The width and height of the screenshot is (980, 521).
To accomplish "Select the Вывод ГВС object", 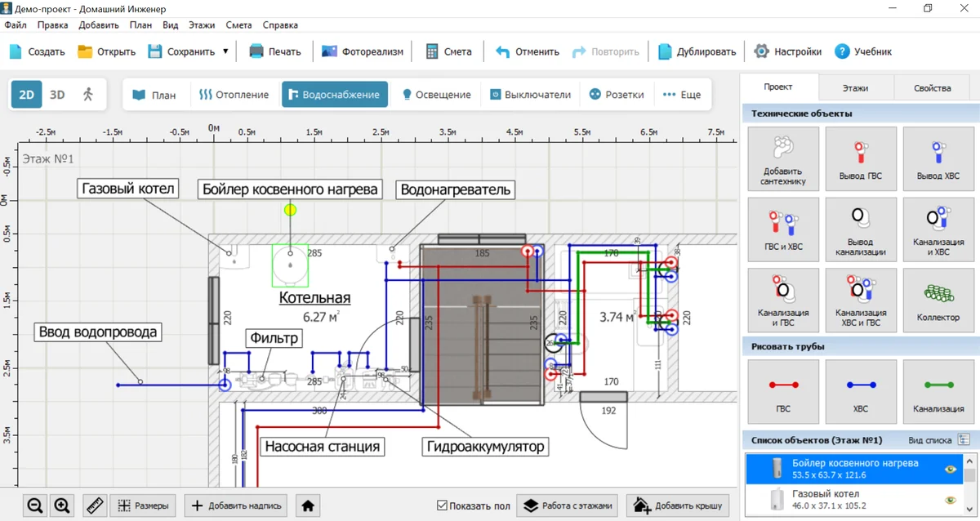I will (860, 158).
